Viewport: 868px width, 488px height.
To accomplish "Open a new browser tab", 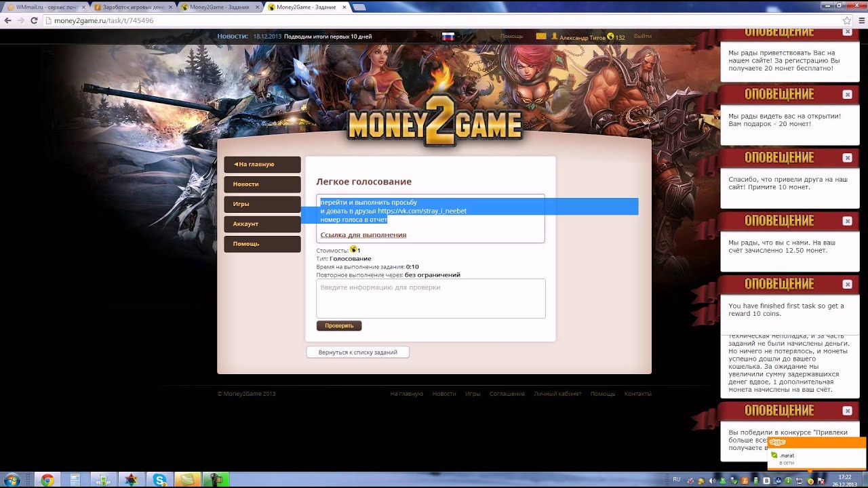I will click(359, 7).
